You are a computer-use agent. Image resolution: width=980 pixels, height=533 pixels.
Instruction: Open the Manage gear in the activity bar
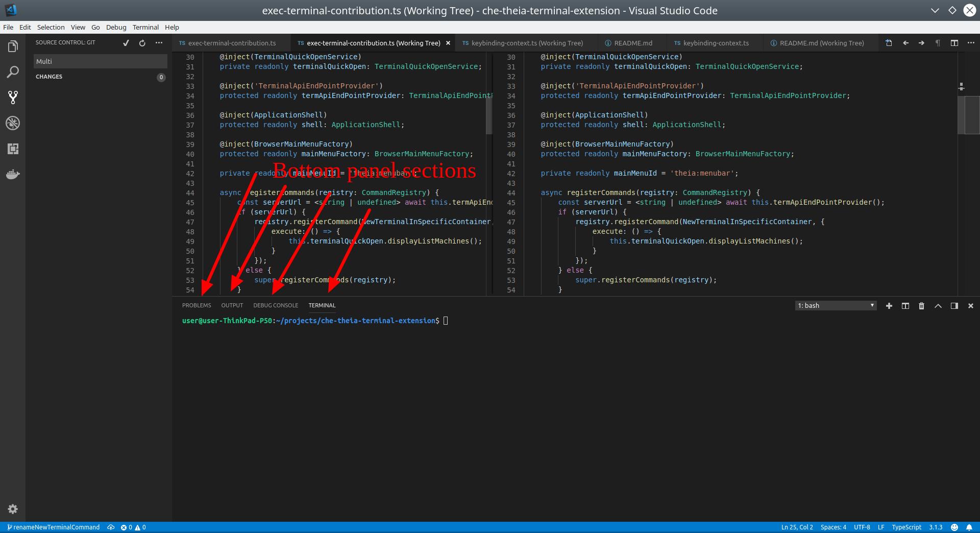(13, 509)
